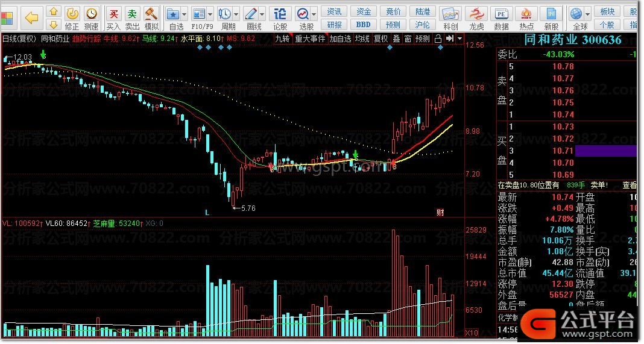Click the red 买入 buy icon
The height and width of the screenshot is (344, 644).
click(113, 14)
